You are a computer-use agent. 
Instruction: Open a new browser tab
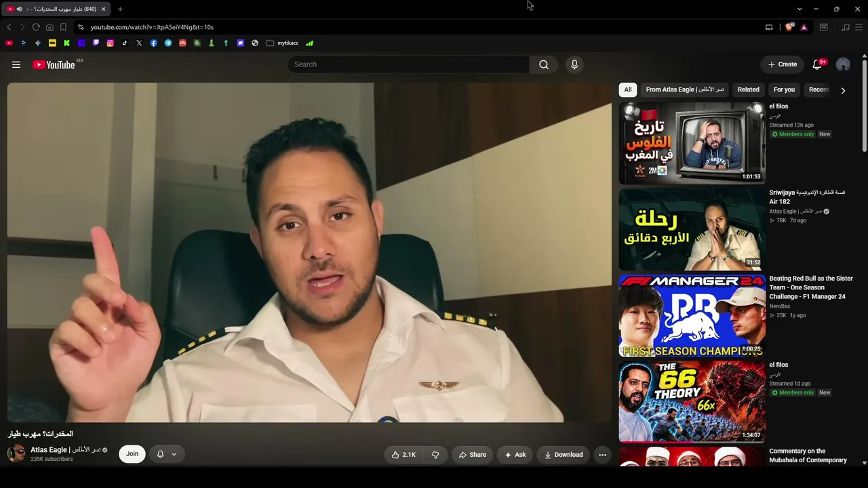pos(120,9)
